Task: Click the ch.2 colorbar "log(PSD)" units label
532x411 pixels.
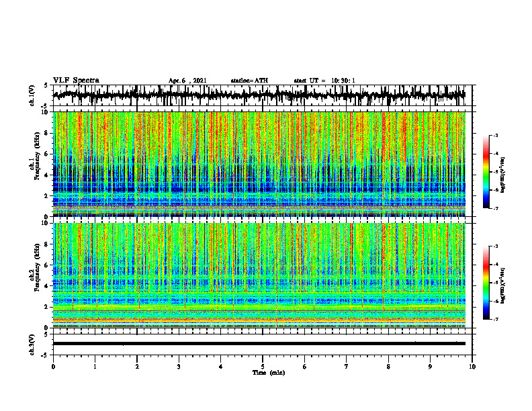Action: pyautogui.click(x=503, y=285)
